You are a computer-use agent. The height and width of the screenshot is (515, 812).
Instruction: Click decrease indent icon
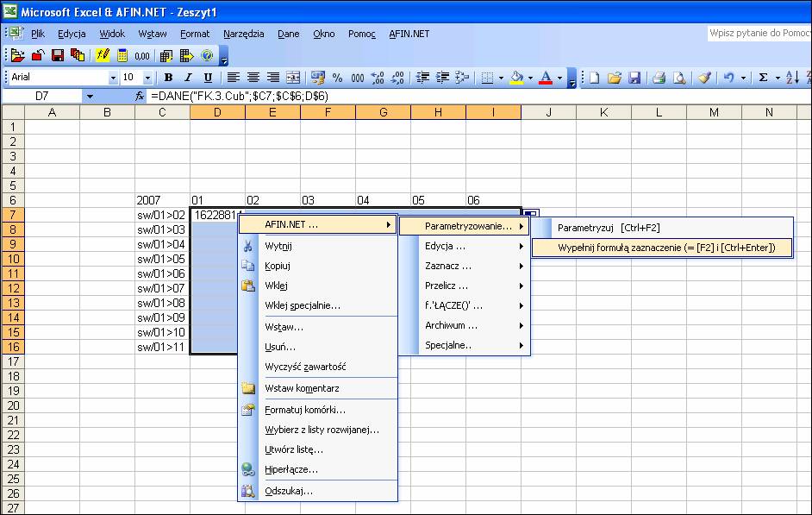[422, 78]
